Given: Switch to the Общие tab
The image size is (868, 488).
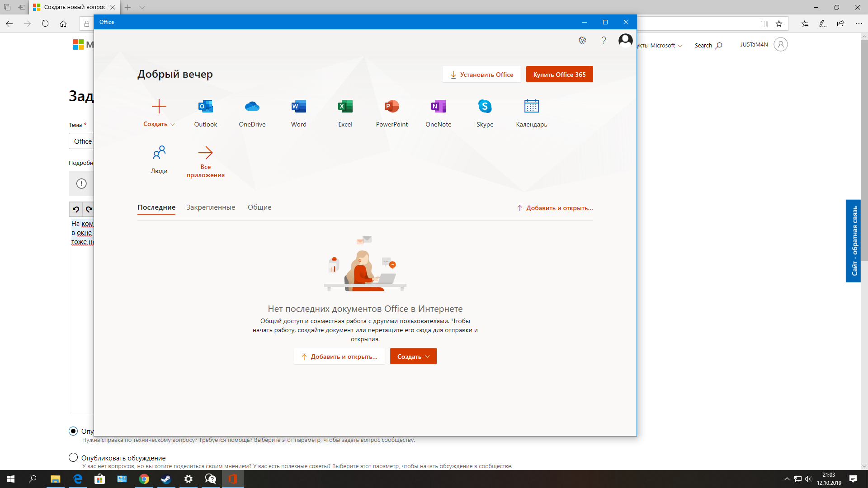Looking at the screenshot, I should point(259,207).
